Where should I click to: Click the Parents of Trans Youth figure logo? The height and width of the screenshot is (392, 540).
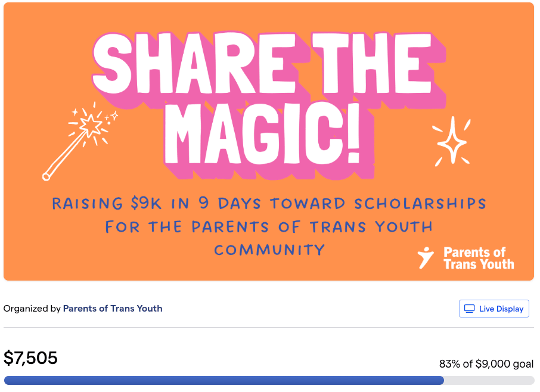click(426, 257)
